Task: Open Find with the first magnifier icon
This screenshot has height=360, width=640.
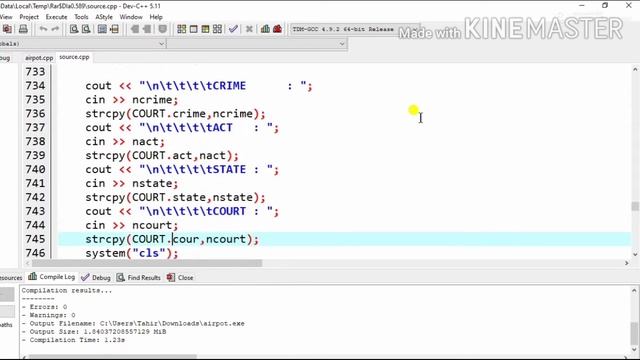Action: (x=74, y=29)
